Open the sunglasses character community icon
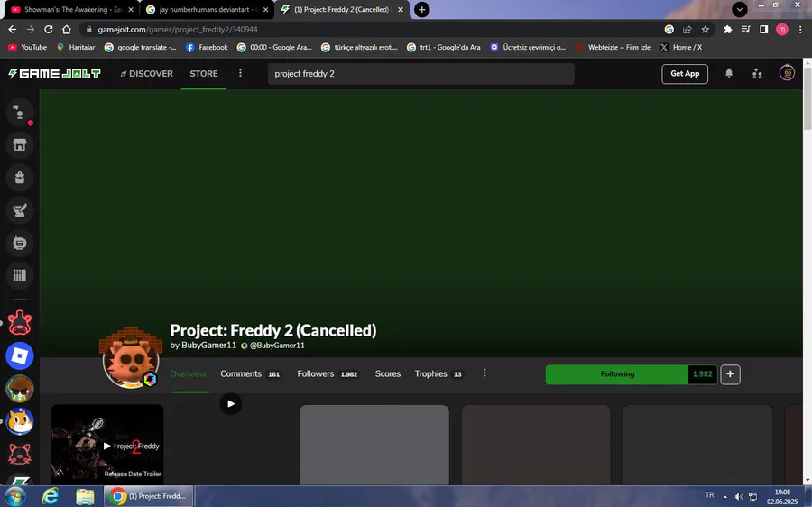The image size is (812, 507). click(x=20, y=389)
